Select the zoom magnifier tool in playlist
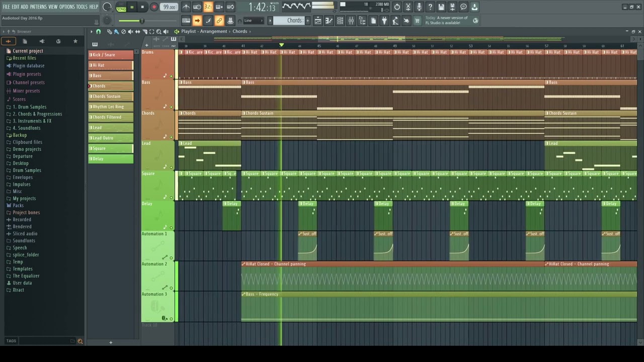This screenshot has height=362, width=644. coord(159,32)
